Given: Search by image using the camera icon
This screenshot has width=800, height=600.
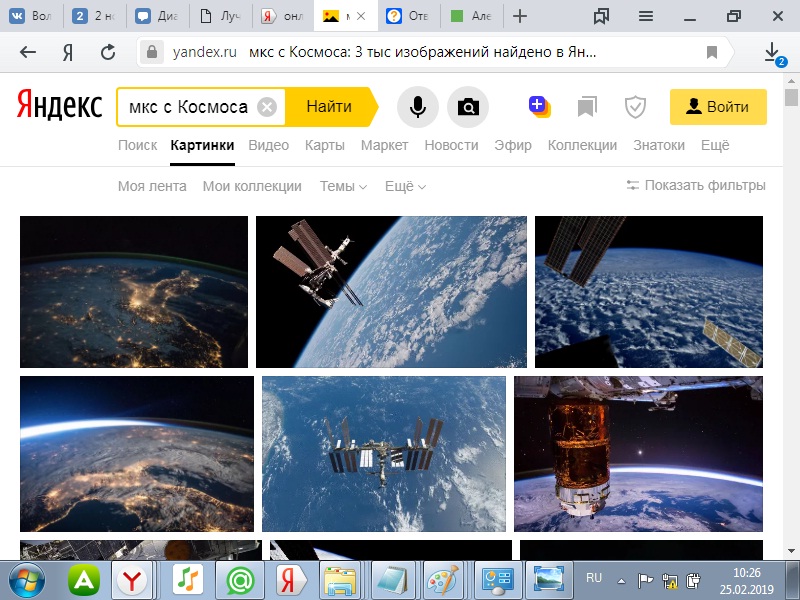Looking at the screenshot, I should [468, 107].
